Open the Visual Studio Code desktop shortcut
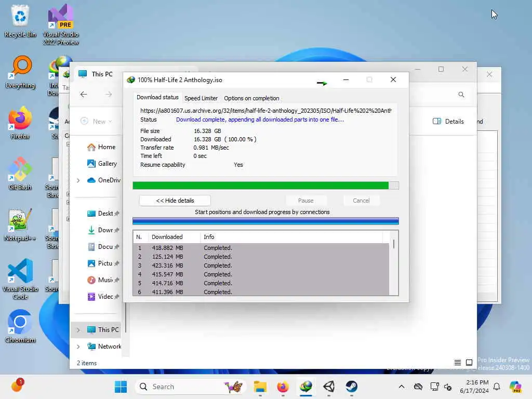 (x=20, y=279)
